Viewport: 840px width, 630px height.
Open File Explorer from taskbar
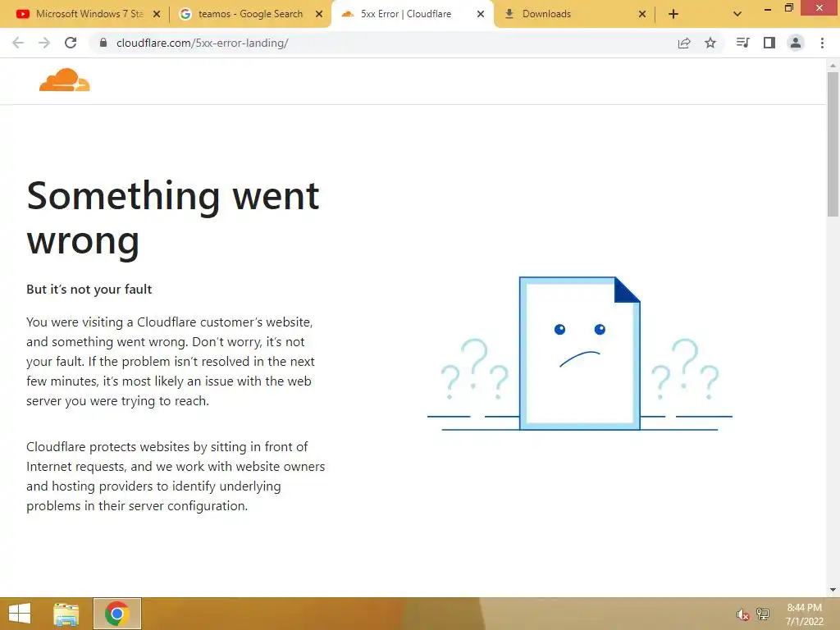pyautogui.click(x=66, y=614)
